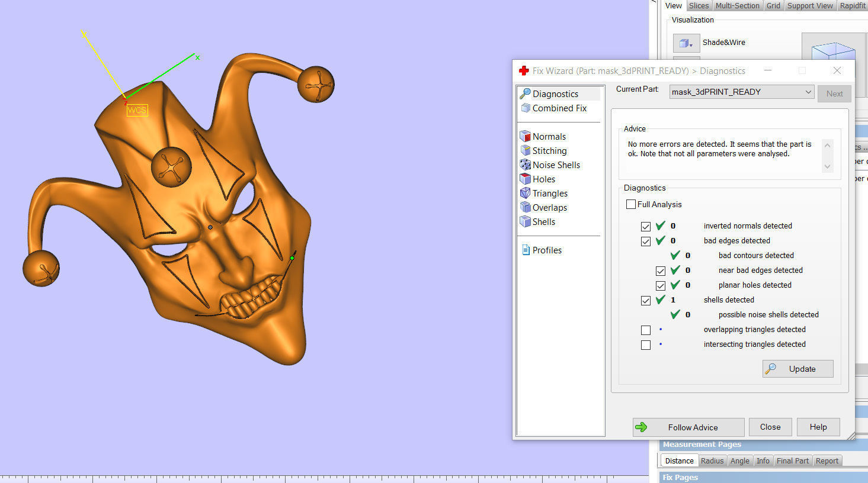The height and width of the screenshot is (483, 868).
Task: Select the Noise Shells icon
Action: point(525,165)
